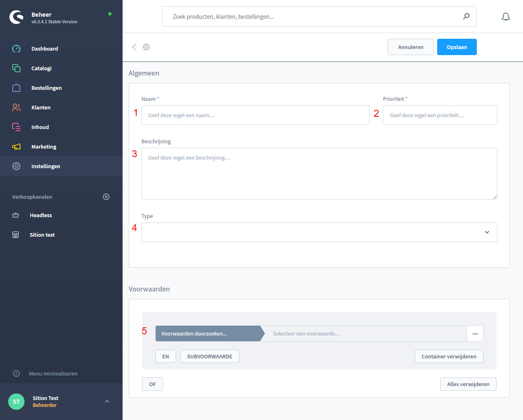Add a SUBVOORWAARDE to the condition
The height and width of the screenshot is (420, 523).
point(210,356)
